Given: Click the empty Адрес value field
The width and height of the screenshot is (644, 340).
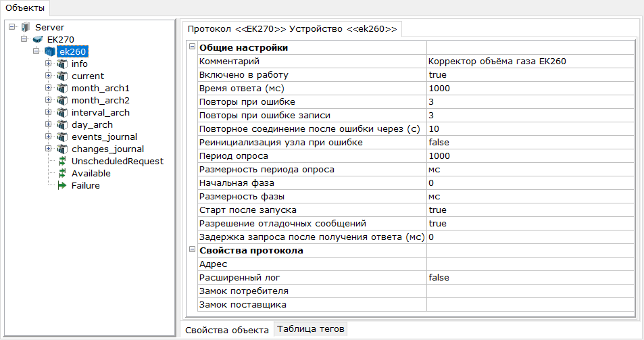Looking at the screenshot, I should (530, 264).
